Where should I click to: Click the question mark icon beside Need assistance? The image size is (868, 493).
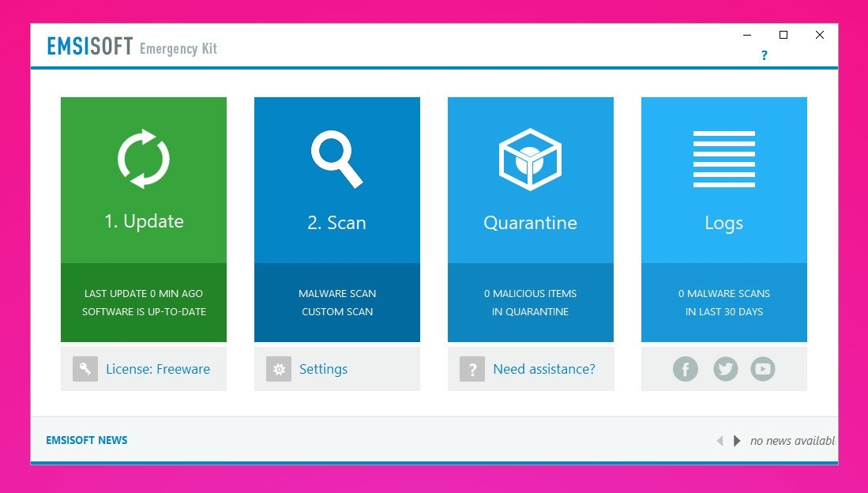tap(472, 369)
